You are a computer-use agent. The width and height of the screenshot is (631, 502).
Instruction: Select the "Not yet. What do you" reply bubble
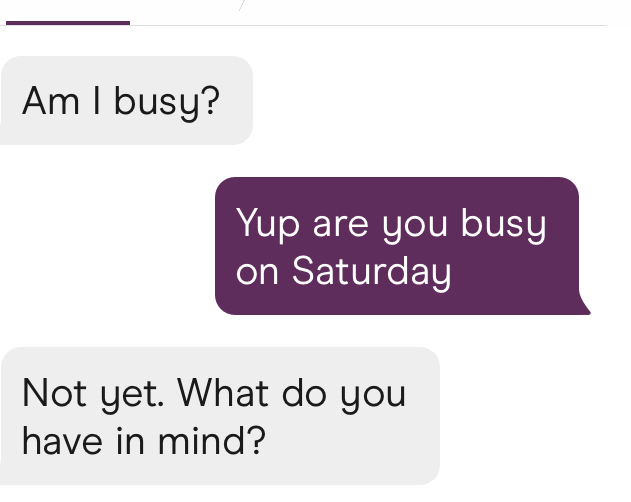(220, 416)
